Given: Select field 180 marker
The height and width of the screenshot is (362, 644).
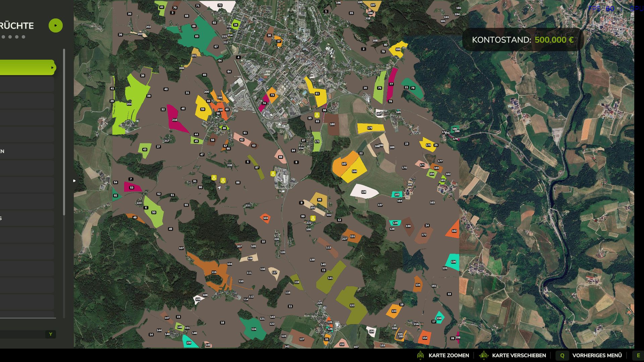Looking at the screenshot, I should click(332, 124).
